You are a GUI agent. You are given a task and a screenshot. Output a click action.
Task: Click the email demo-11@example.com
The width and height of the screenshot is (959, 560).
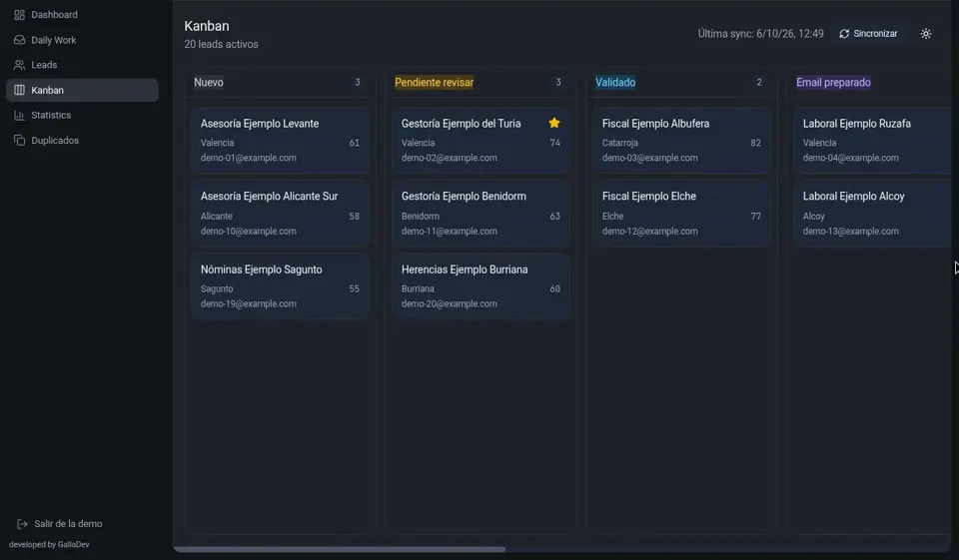[449, 232]
